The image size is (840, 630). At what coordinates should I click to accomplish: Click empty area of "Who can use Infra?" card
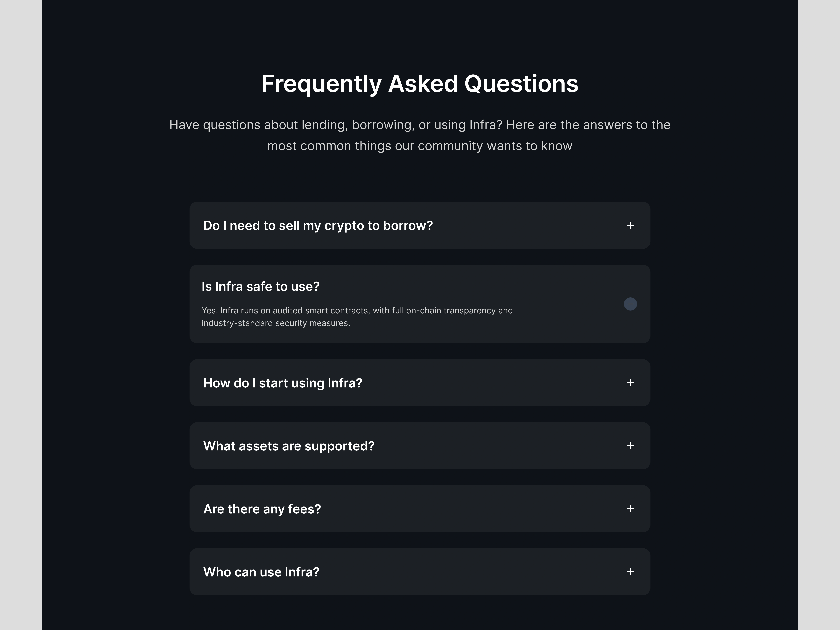(475, 572)
